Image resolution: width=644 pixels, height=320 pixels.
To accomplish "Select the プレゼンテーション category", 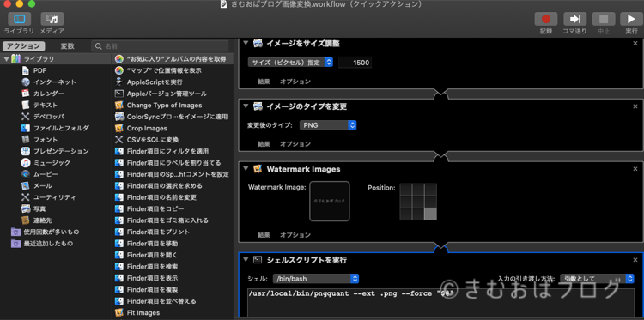I will (61, 151).
